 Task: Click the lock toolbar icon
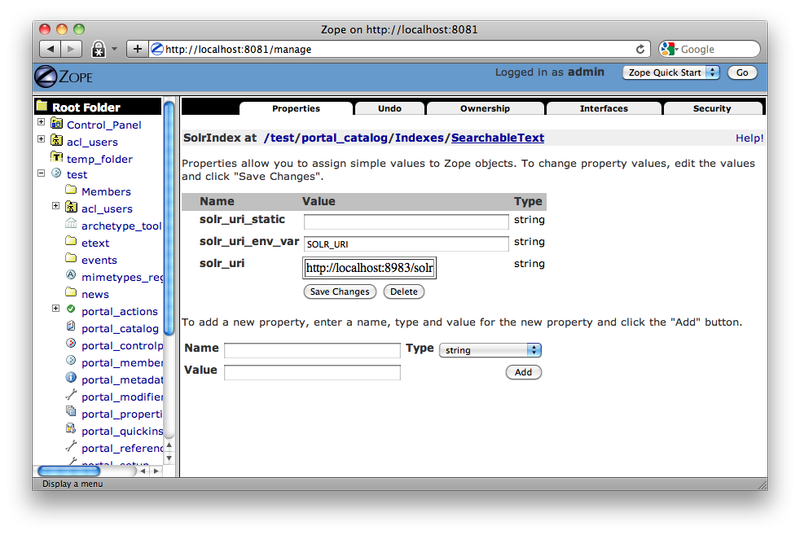pyautogui.click(x=98, y=49)
